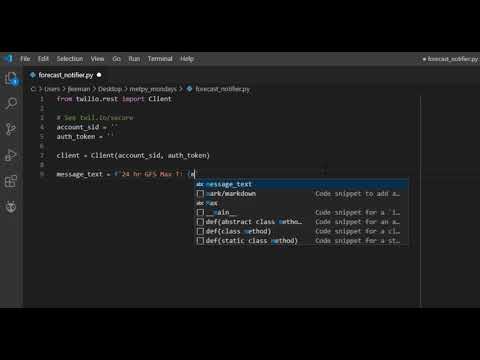Click the VS Code logo icon
Image resolution: width=480 pixels, height=360 pixels.
pos(9,59)
